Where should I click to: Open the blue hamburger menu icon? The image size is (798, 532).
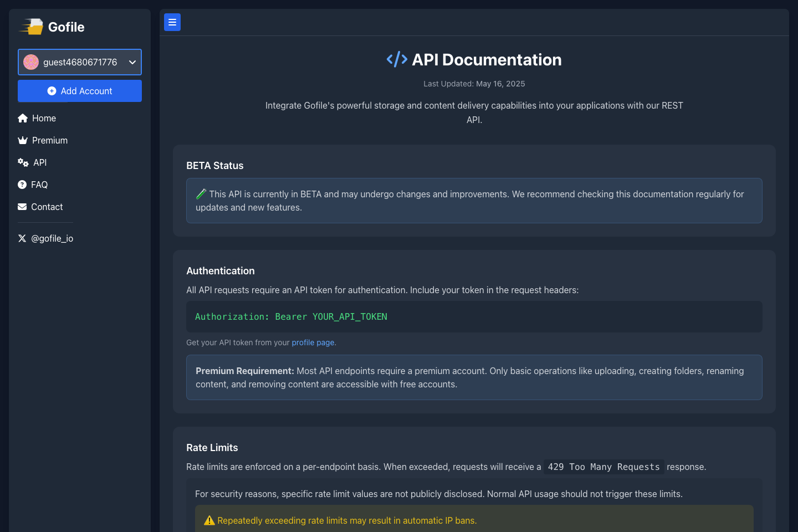[x=172, y=22]
